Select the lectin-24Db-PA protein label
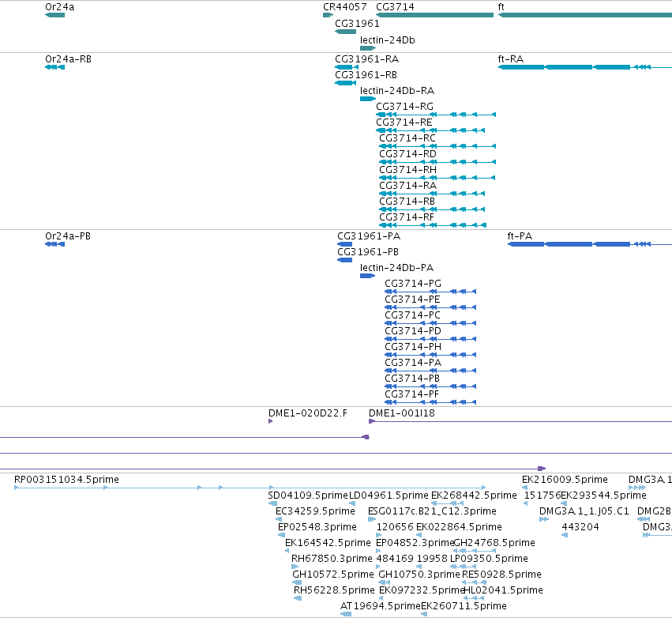 point(397,268)
